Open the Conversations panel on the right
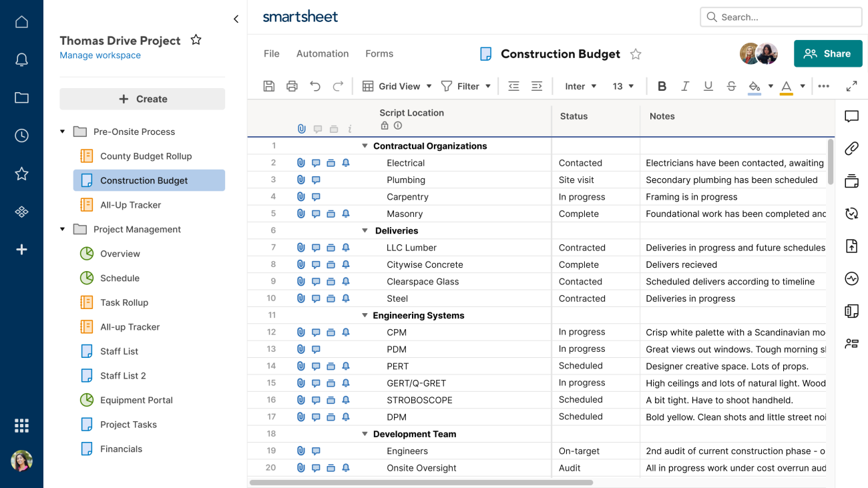868x488 pixels. pyautogui.click(x=851, y=115)
